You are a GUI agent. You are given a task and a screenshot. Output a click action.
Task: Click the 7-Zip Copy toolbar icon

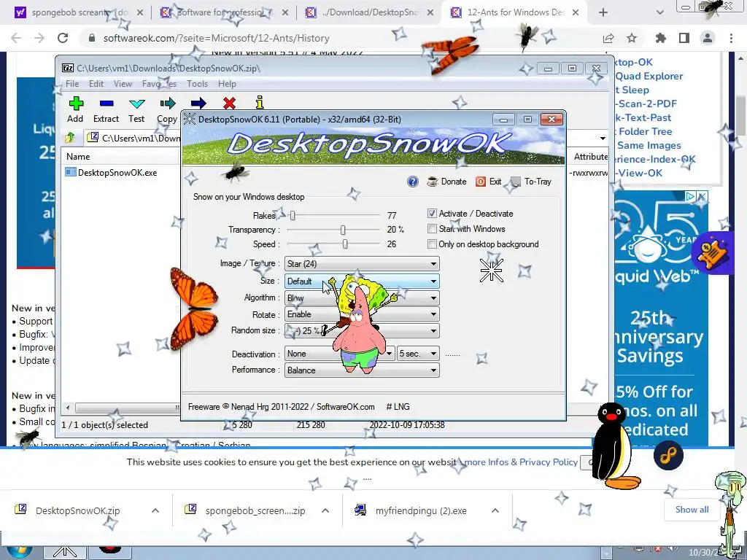[167, 104]
